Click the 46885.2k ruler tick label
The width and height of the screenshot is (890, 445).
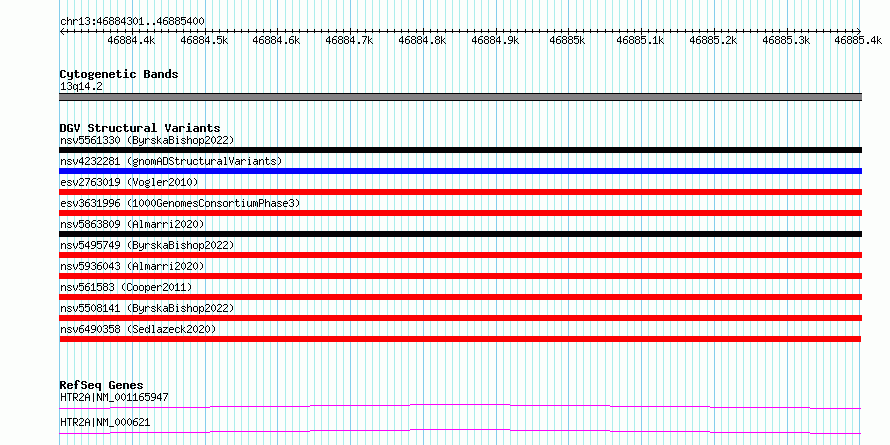pyautogui.click(x=713, y=40)
